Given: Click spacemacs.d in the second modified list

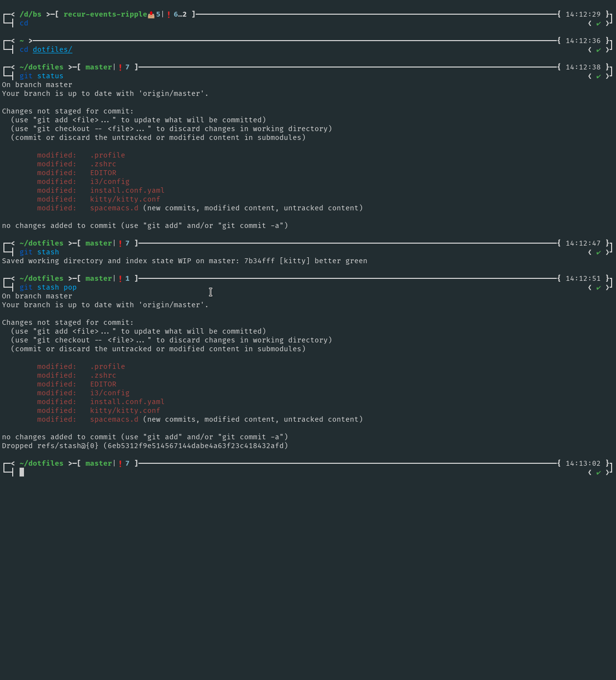Looking at the screenshot, I should point(114,419).
